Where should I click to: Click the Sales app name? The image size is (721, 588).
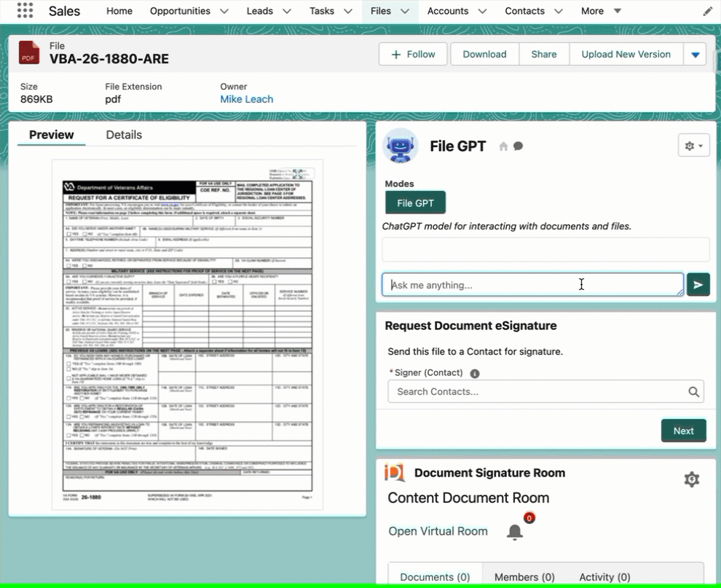point(64,11)
